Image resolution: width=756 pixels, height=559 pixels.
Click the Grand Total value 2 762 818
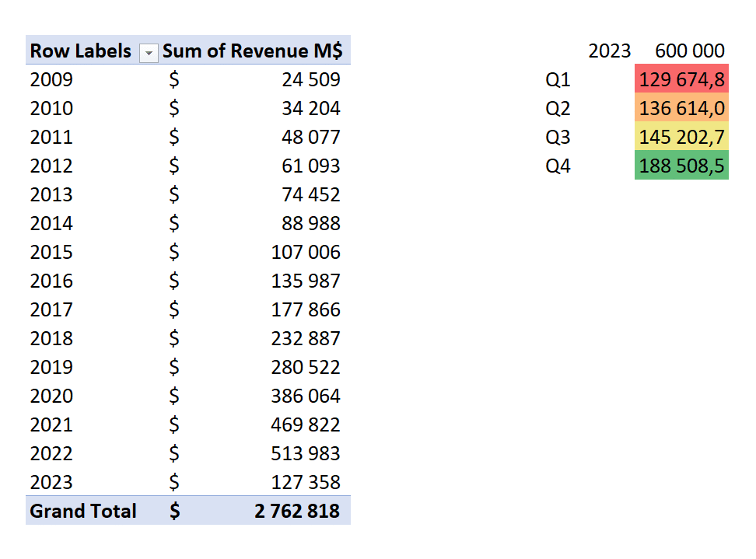[x=297, y=511]
